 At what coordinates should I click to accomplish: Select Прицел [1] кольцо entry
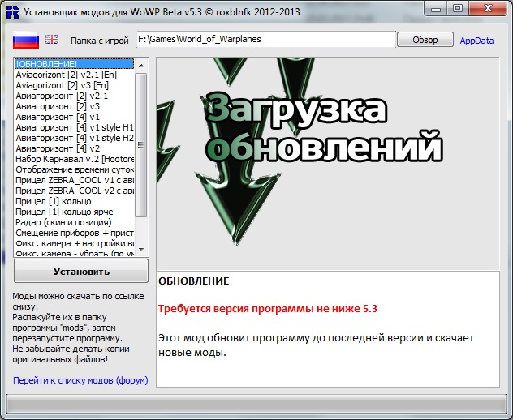[74, 201]
